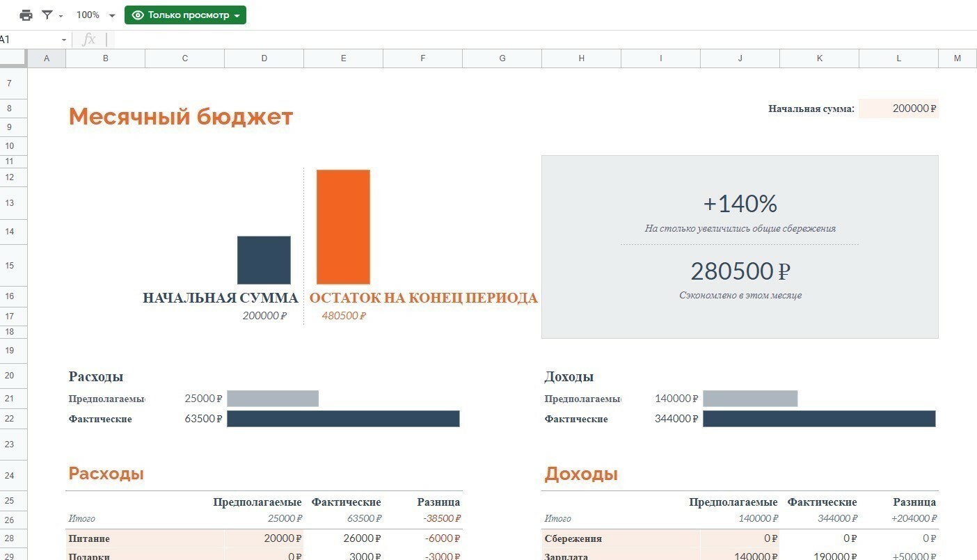The image size is (977, 560).
Task: Click the Начальная сумма: label
Action: [x=811, y=109]
